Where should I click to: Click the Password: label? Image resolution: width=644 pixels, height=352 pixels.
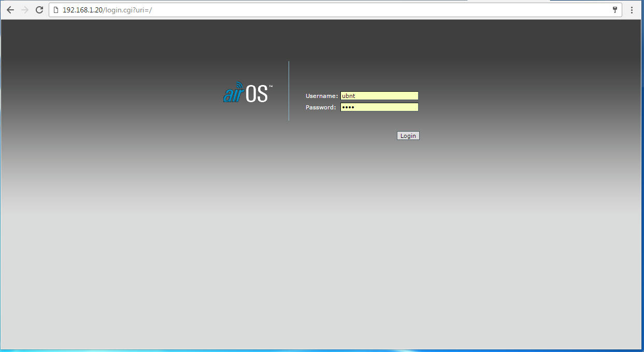click(321, 107)
